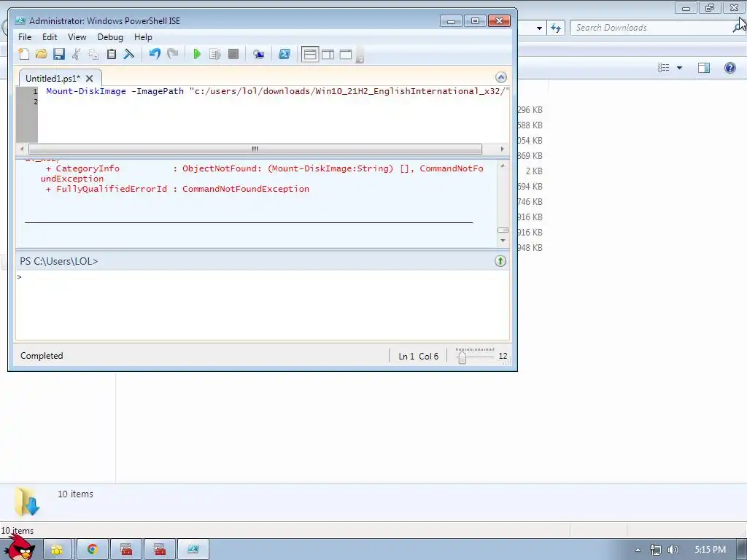Save the script with the floppy disk icon
The width and height of the screenshot is (747, 560).
[58, 54]
